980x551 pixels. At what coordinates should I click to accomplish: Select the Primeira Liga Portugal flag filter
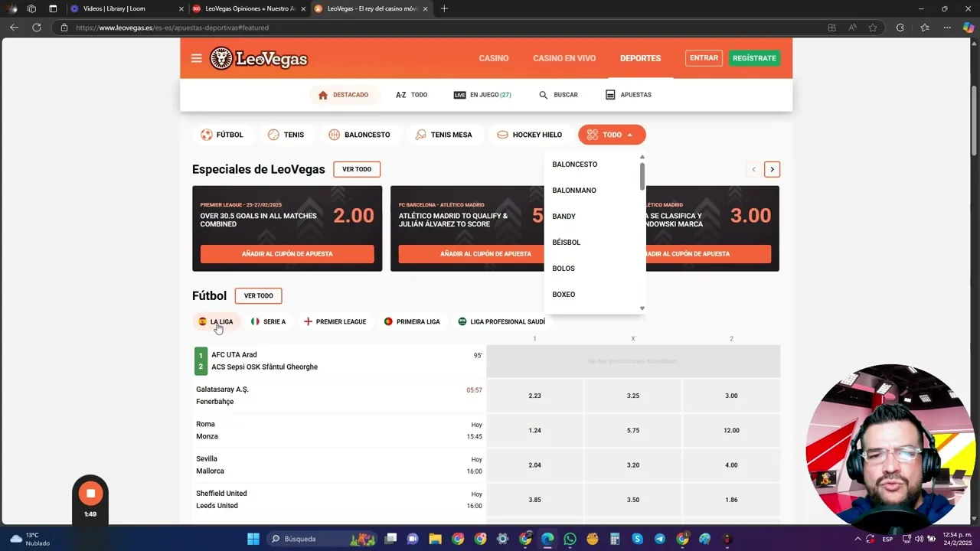click(412, 321)
